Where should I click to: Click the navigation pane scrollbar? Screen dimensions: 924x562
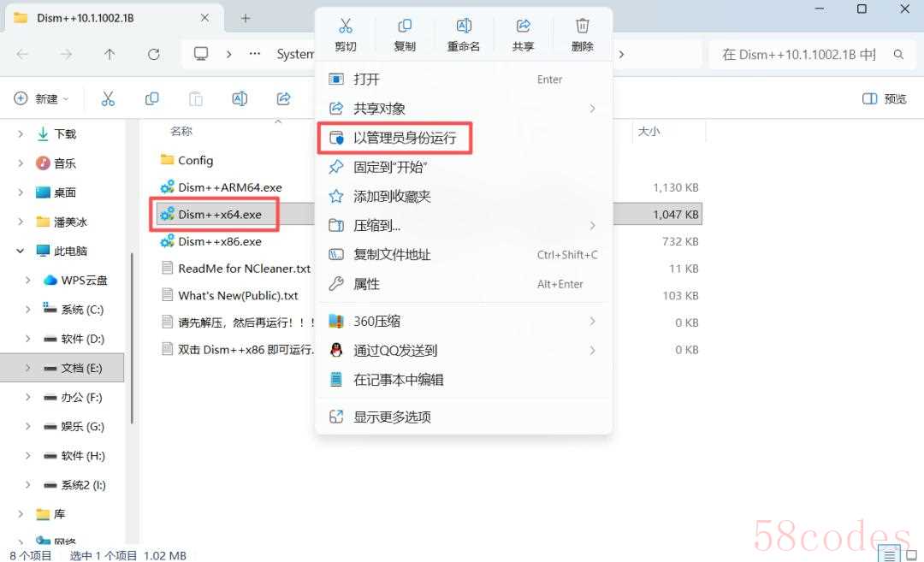(x=132, y=338)
